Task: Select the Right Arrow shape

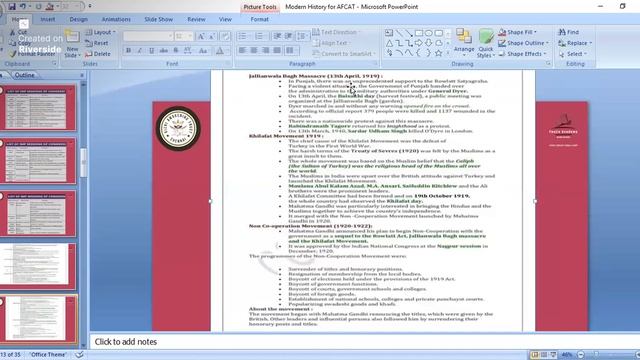Action: (x=419, y=43)
